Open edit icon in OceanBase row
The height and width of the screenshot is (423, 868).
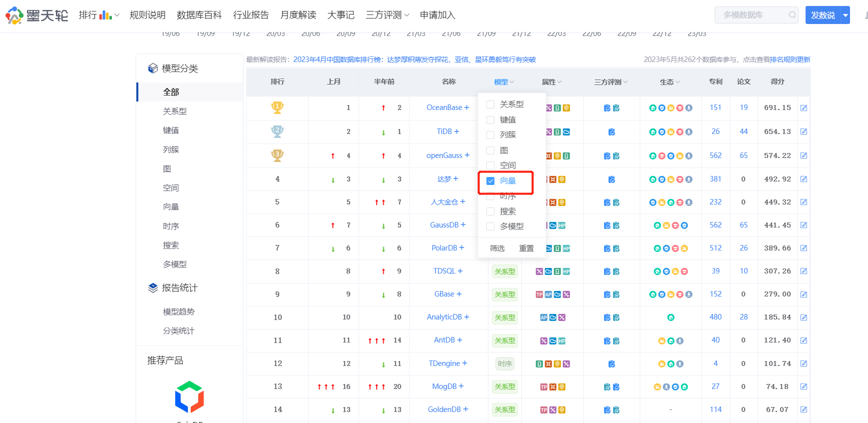pyautogui.click(x=804, y=108)
